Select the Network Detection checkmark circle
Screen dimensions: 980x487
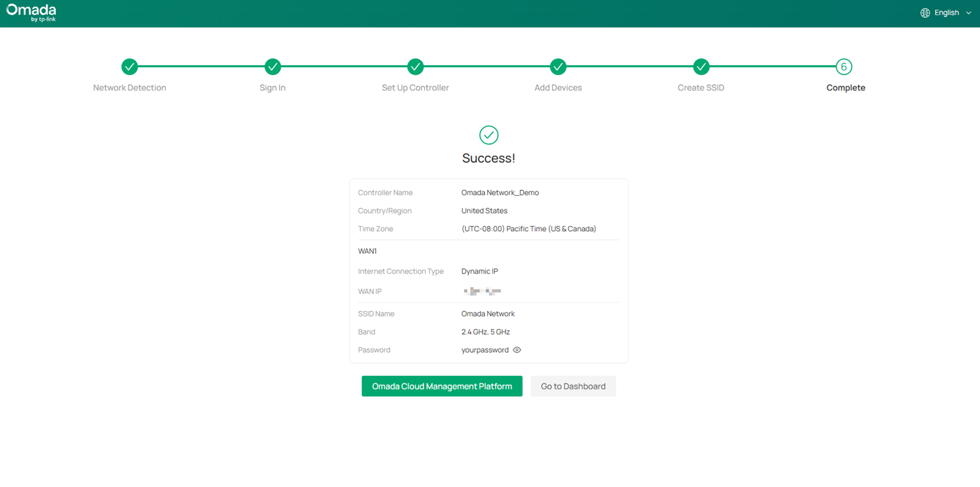(x=129, y=66)
